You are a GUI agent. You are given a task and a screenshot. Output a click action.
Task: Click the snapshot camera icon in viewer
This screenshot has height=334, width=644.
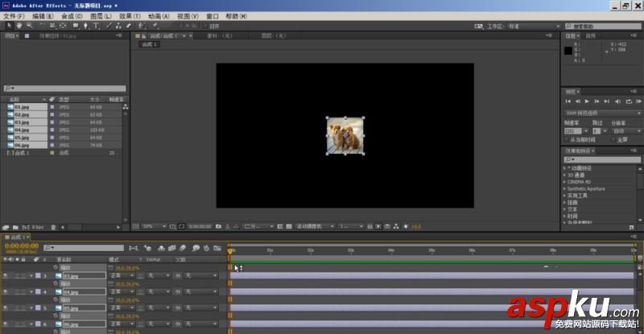[x=218, y=226]
